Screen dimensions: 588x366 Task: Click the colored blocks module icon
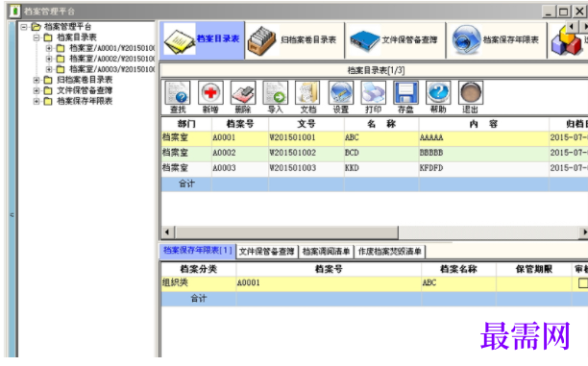click(x=566, y=41)
